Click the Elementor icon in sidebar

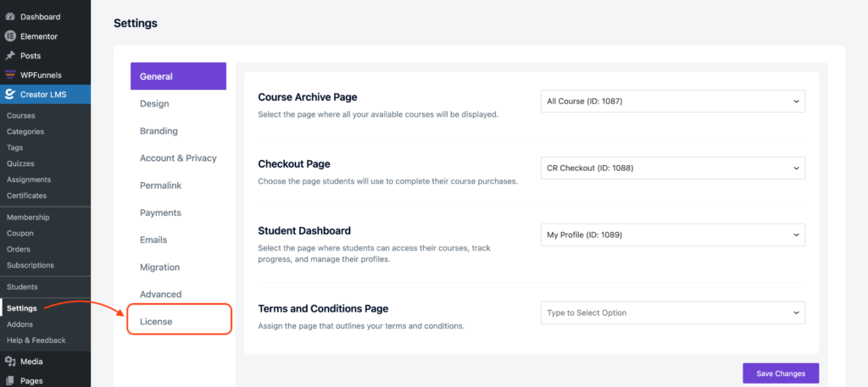tap(10, 36)
